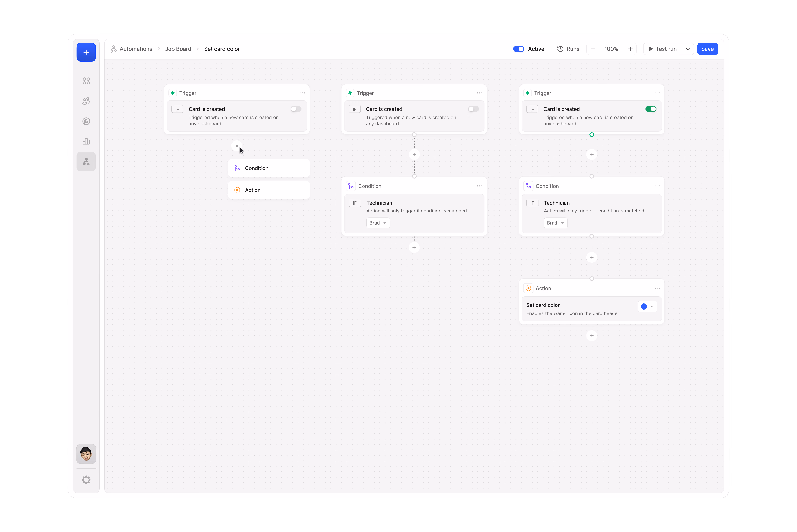Toggle the Active automation switch

click(x=519, y=49)
